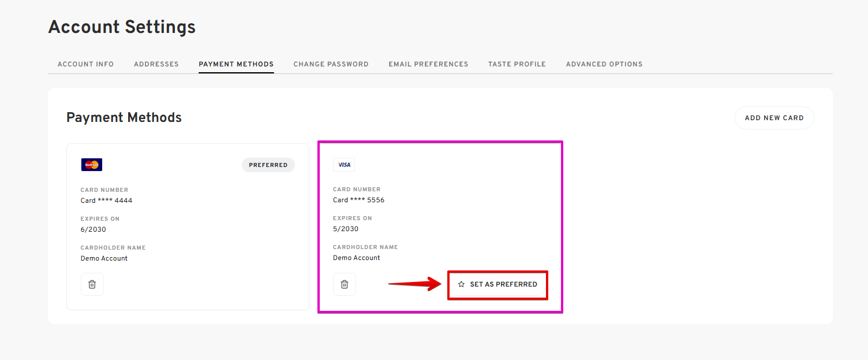Click the 6/2030 expiration date

[93, 229]
